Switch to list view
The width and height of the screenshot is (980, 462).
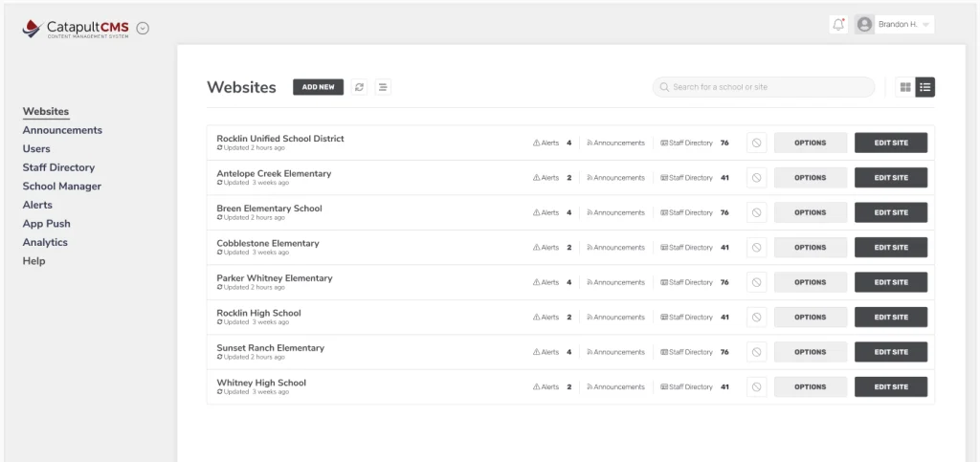coord(925,87)
